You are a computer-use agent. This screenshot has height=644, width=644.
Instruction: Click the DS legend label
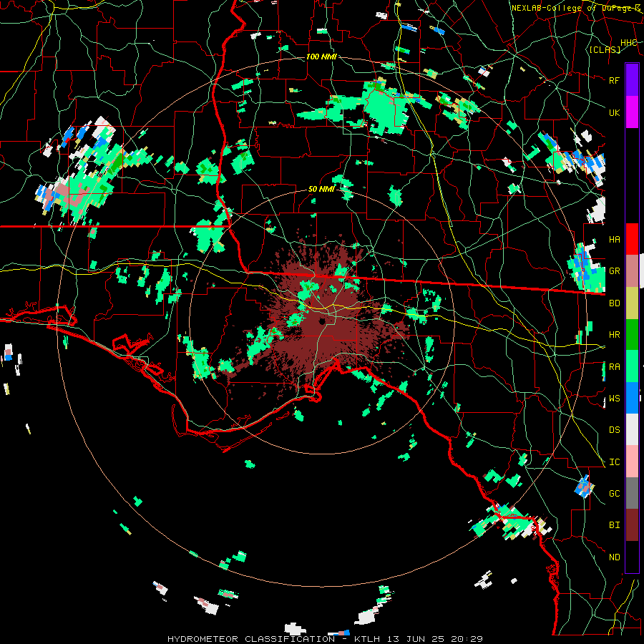615,430
